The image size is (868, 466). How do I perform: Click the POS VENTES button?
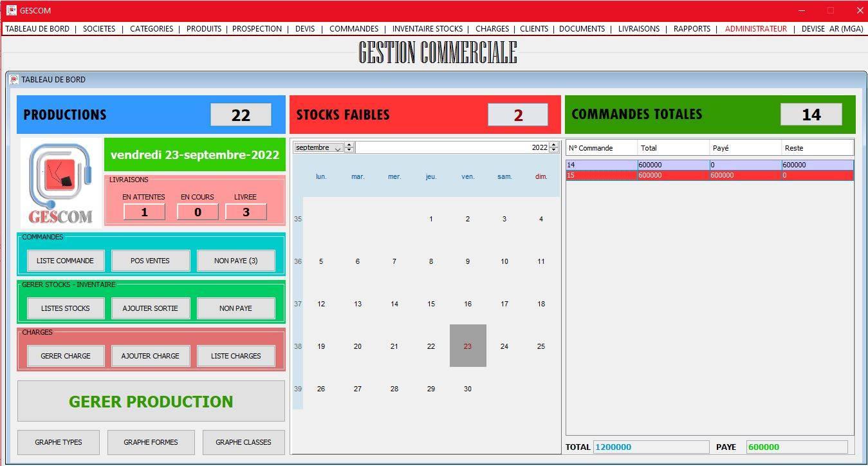click(151, 261)
